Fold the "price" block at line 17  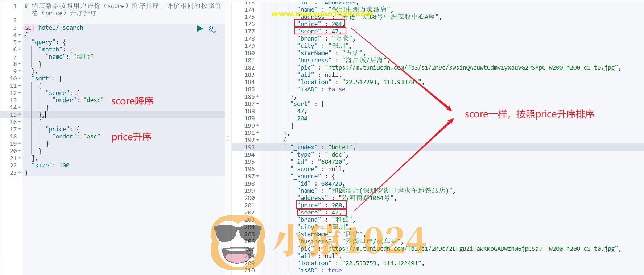point(20,129)
